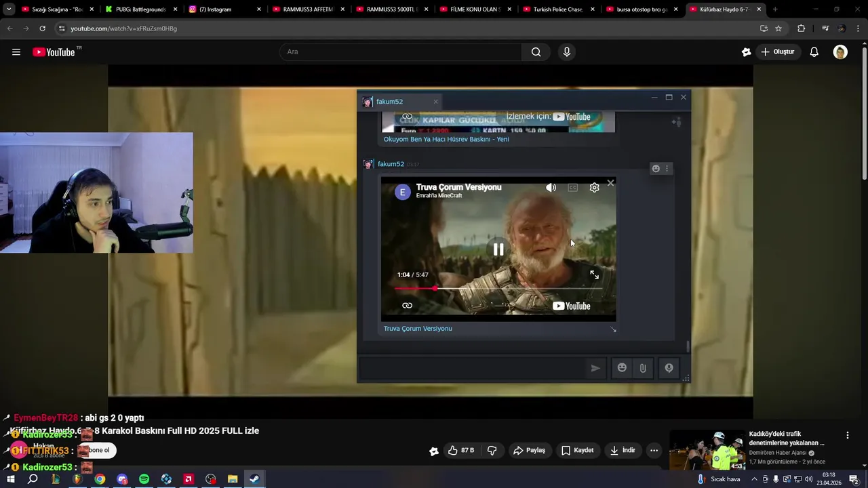Toggle captions on the embedded video
The width and height of the screenshot is (868, 488).
click(573, 188)
